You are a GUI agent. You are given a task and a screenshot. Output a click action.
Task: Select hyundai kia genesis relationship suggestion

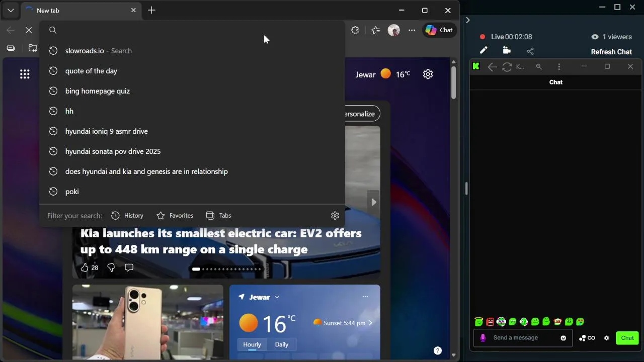[x=192, y=171]
